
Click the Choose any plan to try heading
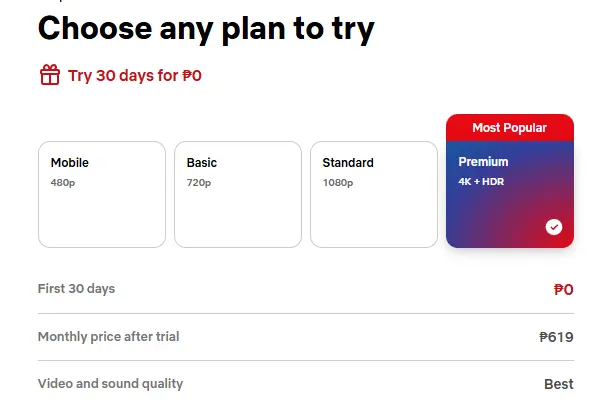pos(206,29)
